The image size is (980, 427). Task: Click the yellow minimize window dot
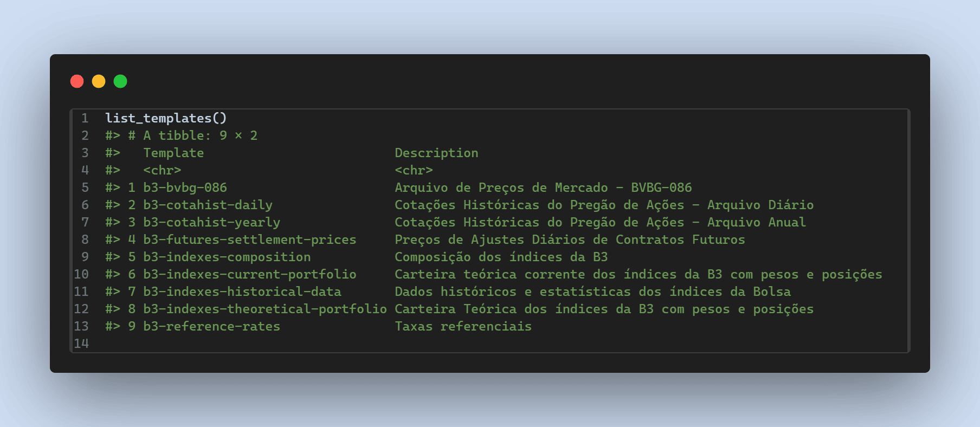click(x=99, y=81)
